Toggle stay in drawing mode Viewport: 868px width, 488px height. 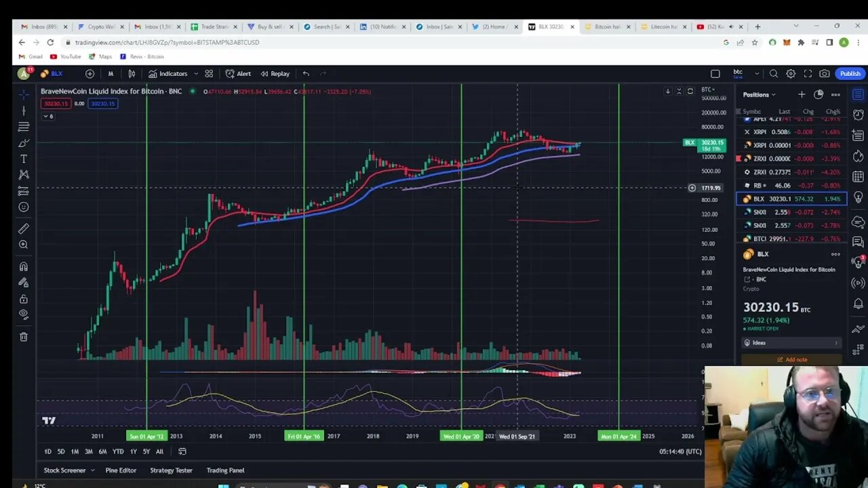(x=24, y=283)
